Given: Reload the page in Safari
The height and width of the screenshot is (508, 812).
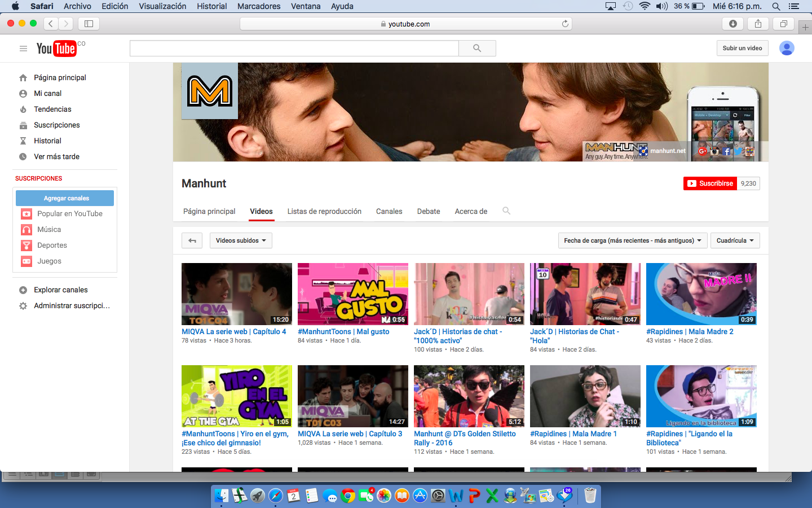Looking at the screenshot, I should (565, 24).
